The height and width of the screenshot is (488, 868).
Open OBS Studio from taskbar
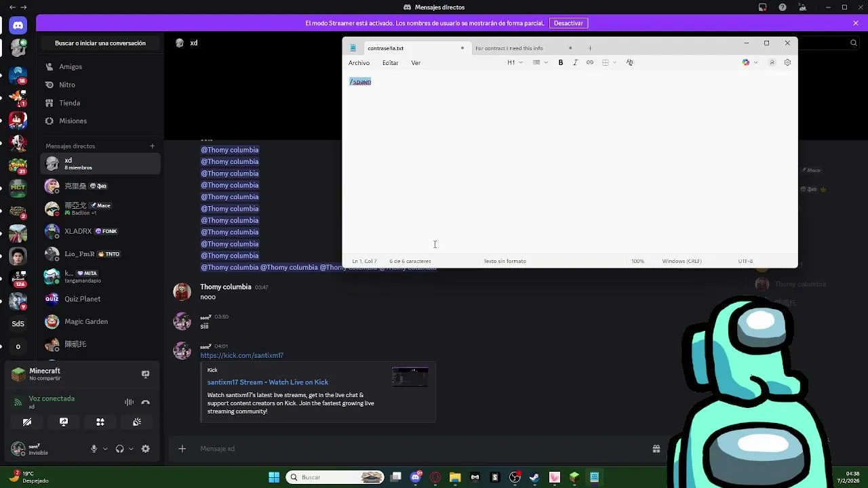(x=515, y=477)
